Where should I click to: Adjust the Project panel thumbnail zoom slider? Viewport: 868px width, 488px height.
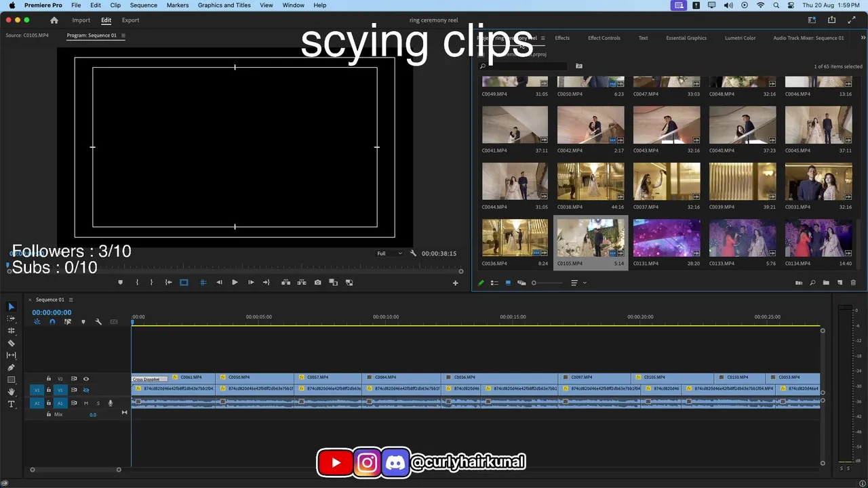[x=547, y=283]
